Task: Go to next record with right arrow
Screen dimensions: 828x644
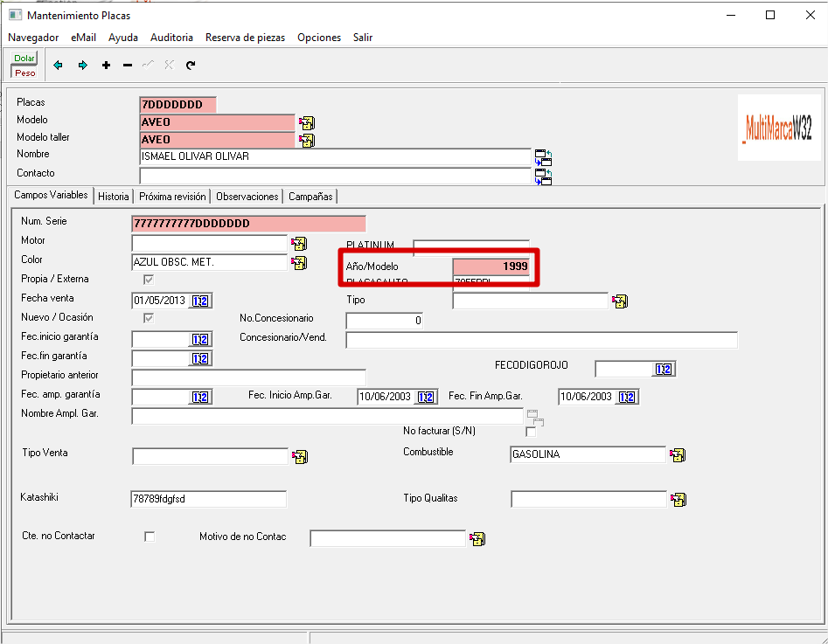Action: [x=82, y=65]
